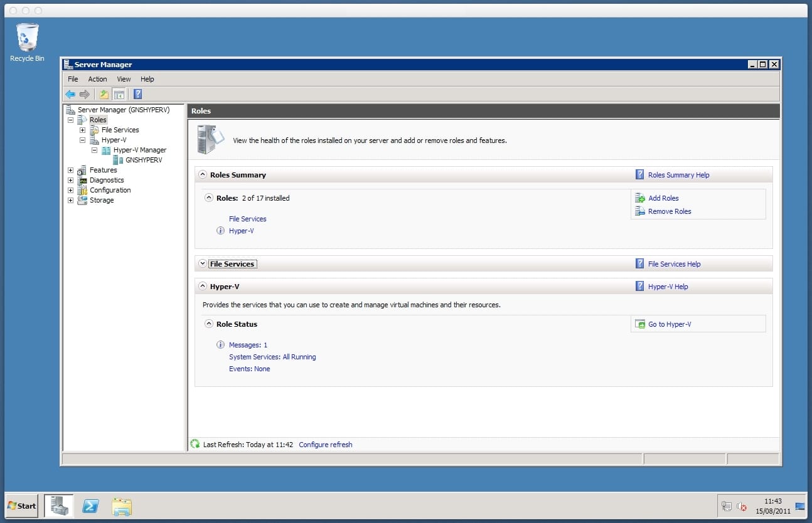Click the Roles node icon in tree

click(82, 120)
